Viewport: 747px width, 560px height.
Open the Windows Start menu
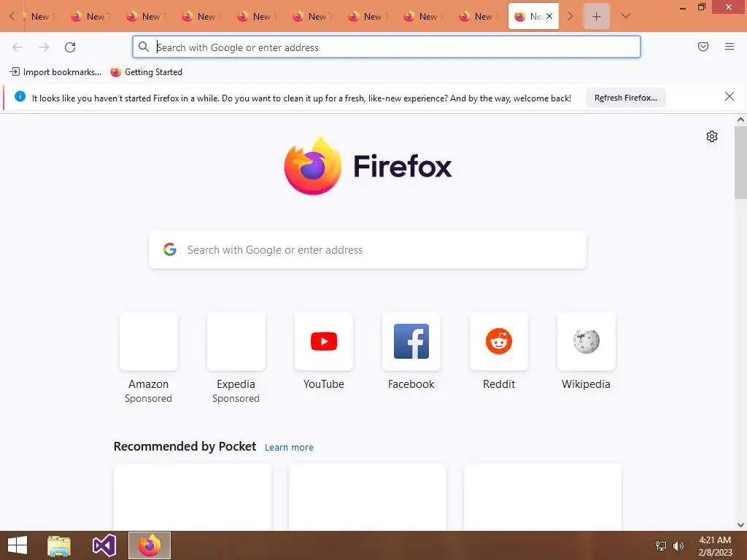(x=18, y=545)
